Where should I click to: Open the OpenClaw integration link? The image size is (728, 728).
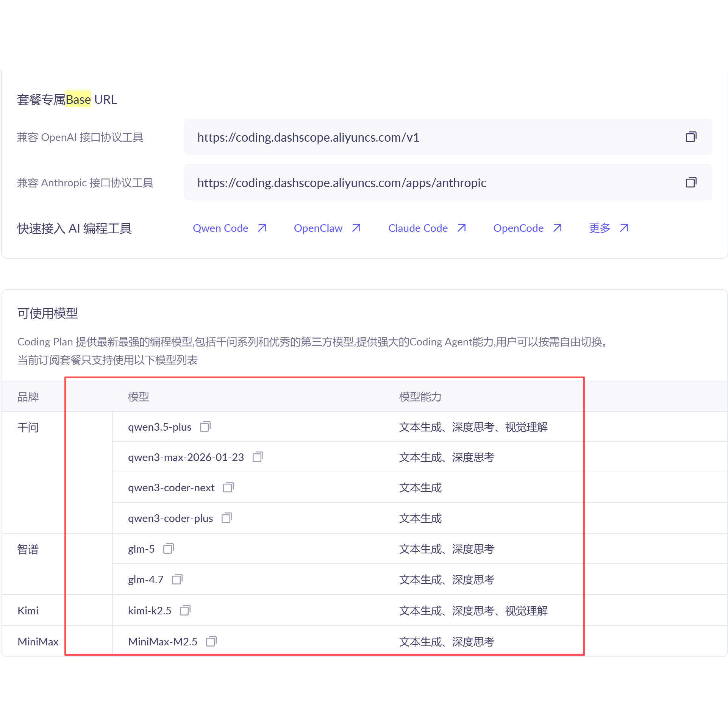(x=327, y=228)
